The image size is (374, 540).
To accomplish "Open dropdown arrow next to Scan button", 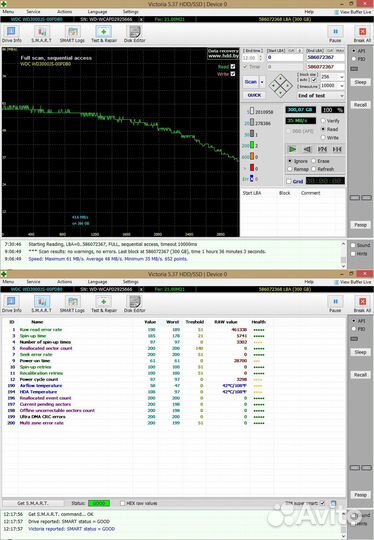I will click(x=262, y=82).
